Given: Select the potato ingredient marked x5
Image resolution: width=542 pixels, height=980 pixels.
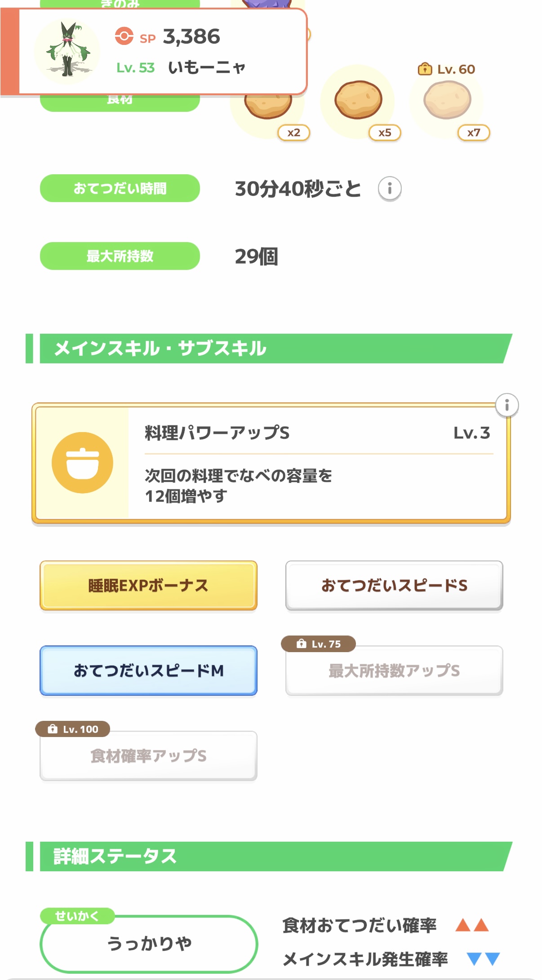Looking at the screenshot, I should pyautogui.click(x=358, y=100).
